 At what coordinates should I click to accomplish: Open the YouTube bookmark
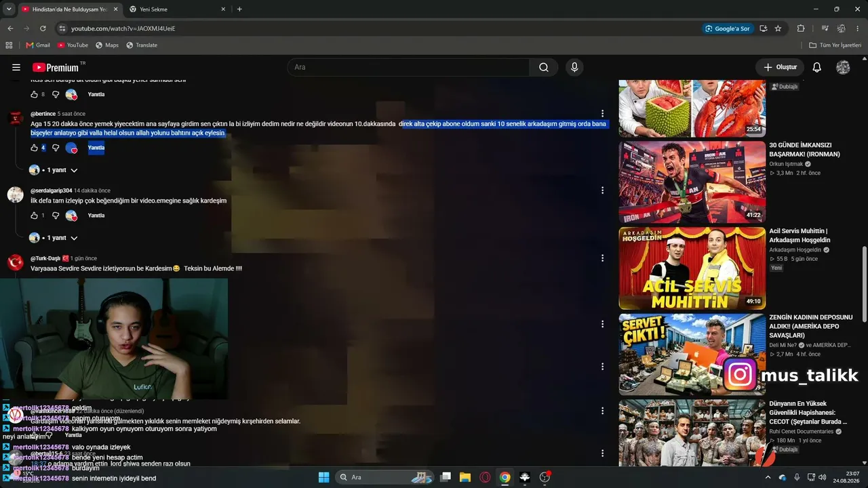(x=73, y=45)
